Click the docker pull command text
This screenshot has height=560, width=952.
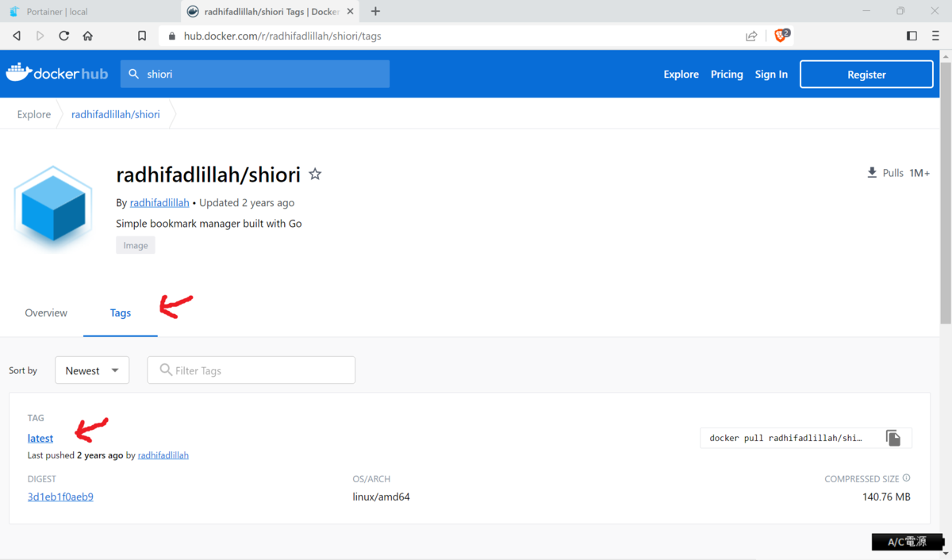[785, 438]
